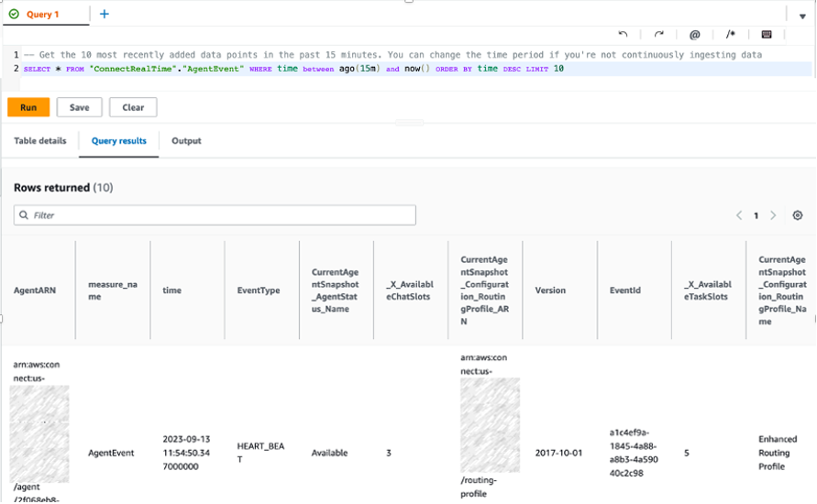Viewport: 817px width, 504px height.
Task: Add a new query tab with plus icon
Action: pyautogui.click(x=105, y=14)
